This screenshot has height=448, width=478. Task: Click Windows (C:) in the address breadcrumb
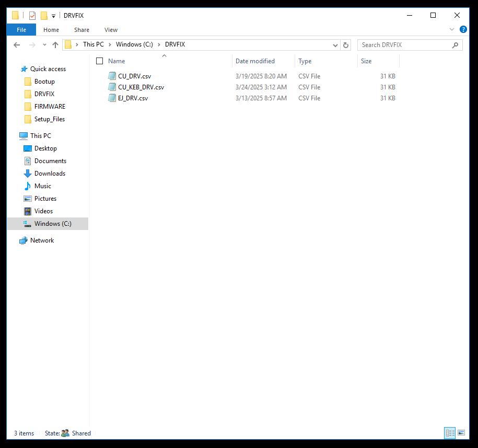tap(134, 45)
